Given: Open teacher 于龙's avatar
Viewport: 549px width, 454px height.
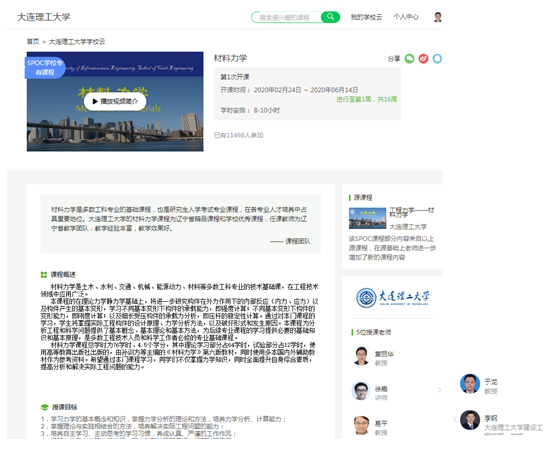Looking at the screenshot, I should 470,384.
